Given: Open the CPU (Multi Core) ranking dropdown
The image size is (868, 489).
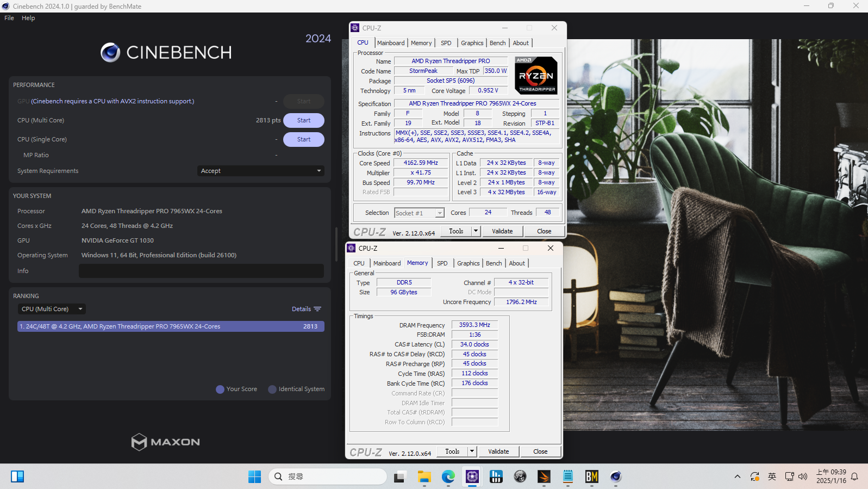Looking at the screenshot, I should point(52,309).
